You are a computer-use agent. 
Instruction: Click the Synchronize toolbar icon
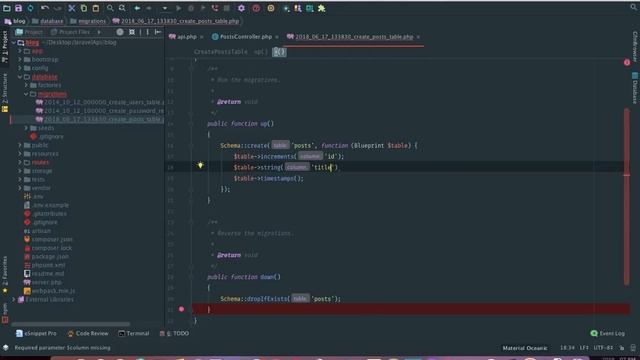[30, 8]
